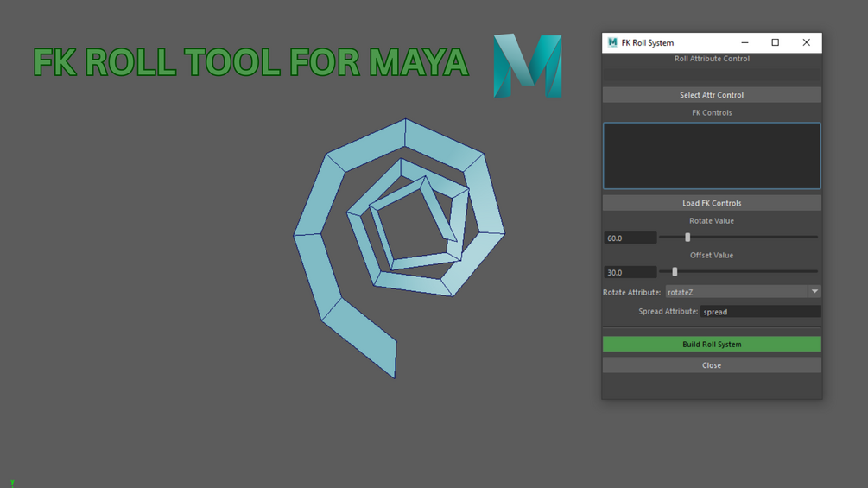The height and width of the screenshot is (488, 868).
Task: Click the 'Offset Value' label
Action: pyautogui.click(x=712, y=255)
